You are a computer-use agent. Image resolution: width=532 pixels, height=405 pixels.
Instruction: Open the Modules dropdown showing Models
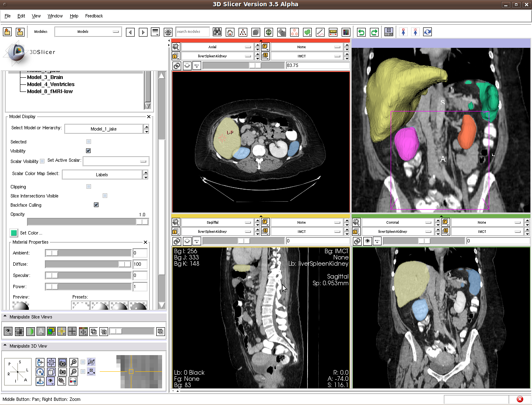[x=88, y=32]
